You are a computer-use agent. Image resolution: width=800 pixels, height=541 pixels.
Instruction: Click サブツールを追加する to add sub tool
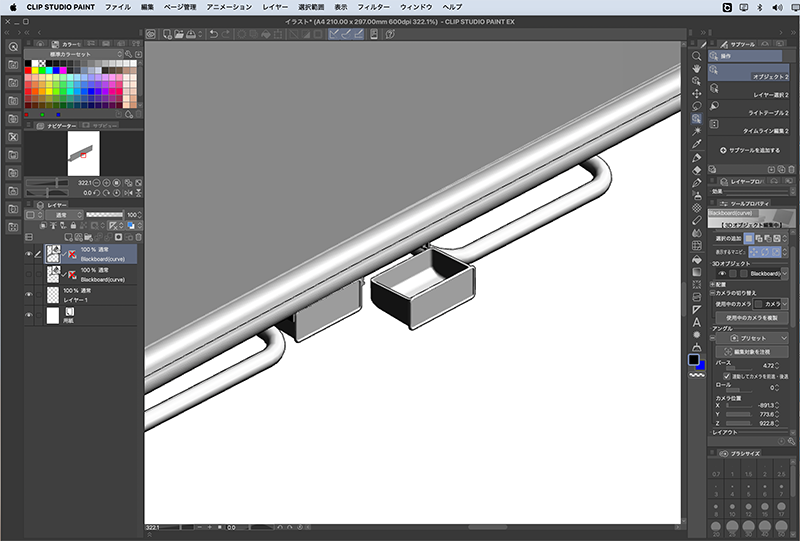pyautogui.click(x=752, y=149)
